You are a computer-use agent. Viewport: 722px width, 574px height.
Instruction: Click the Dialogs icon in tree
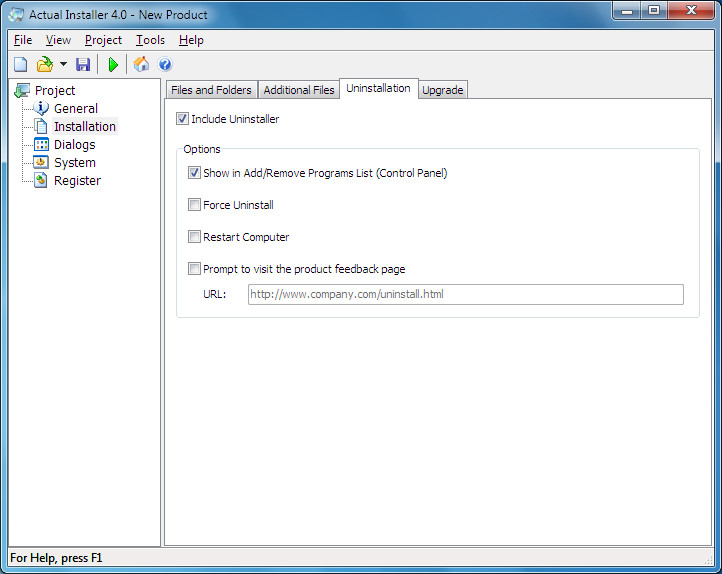(41, 145)
